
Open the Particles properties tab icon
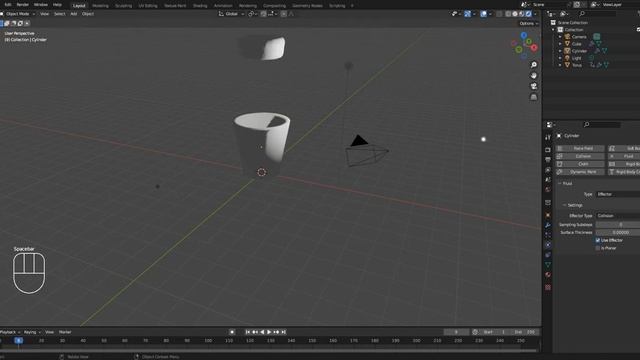(548, 235)
